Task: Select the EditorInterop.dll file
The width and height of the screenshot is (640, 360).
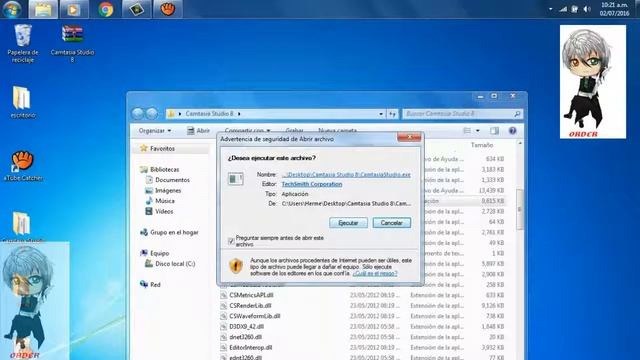Action: click(x=250, y=348)
